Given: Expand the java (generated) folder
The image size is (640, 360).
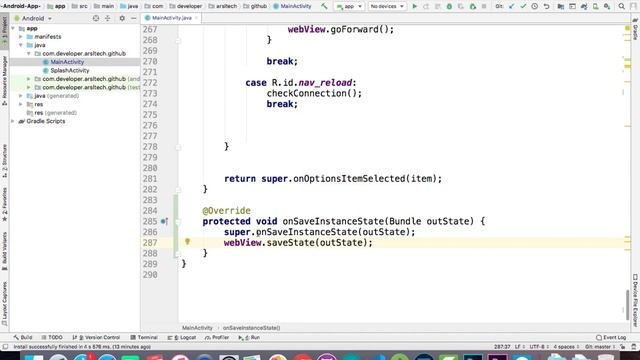Looking at the screenshot, I should pos(21,96).
